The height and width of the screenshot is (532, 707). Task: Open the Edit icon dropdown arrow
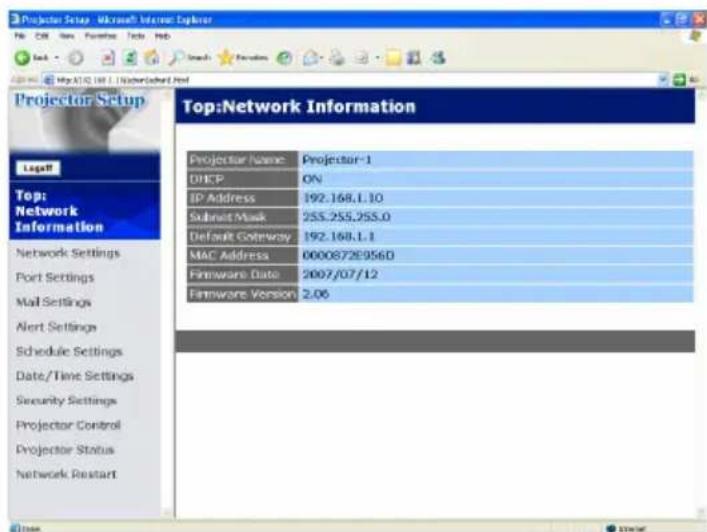[x=377, y=58]
